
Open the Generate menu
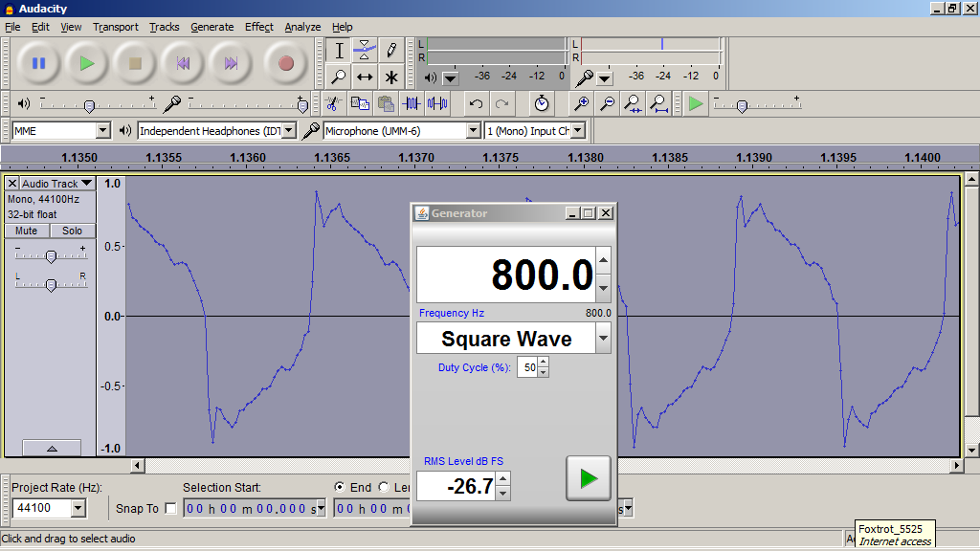(212, 27)
